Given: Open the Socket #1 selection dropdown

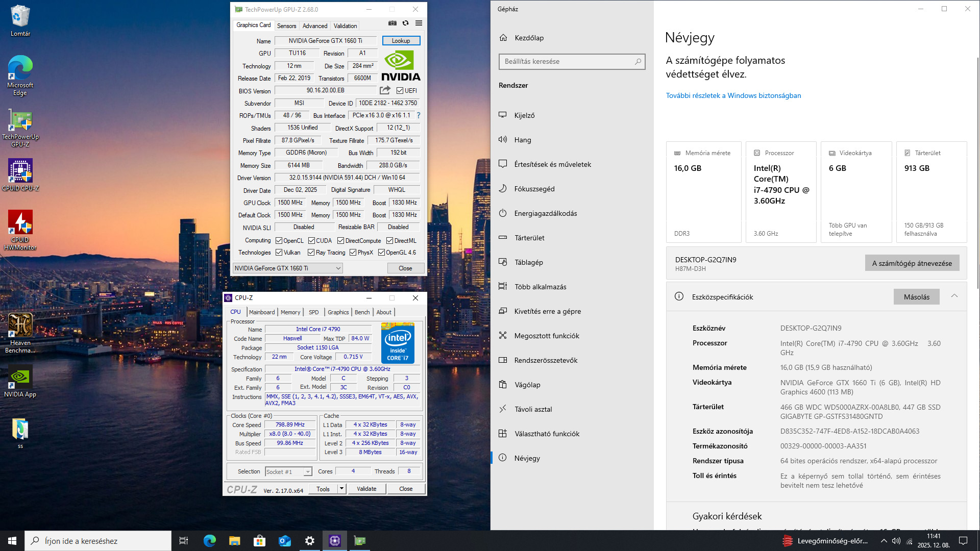Looking at the screenshot, I should [x=308, y=472].
